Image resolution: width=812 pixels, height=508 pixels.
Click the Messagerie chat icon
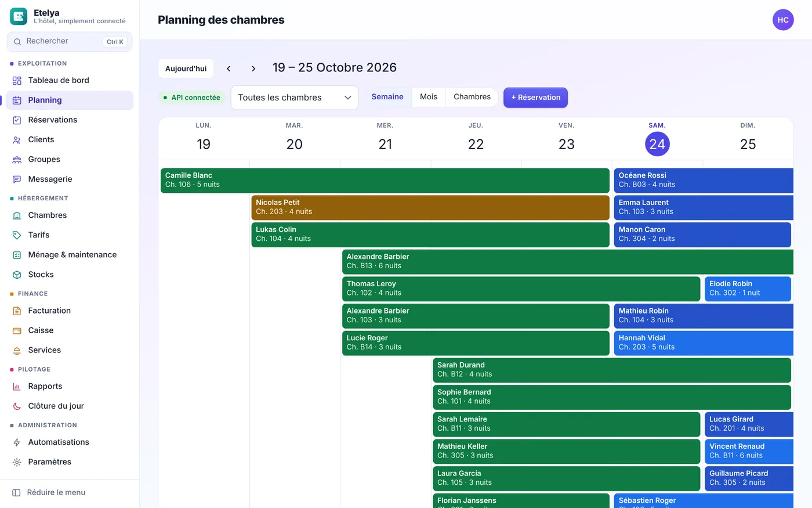pos(17,179)
